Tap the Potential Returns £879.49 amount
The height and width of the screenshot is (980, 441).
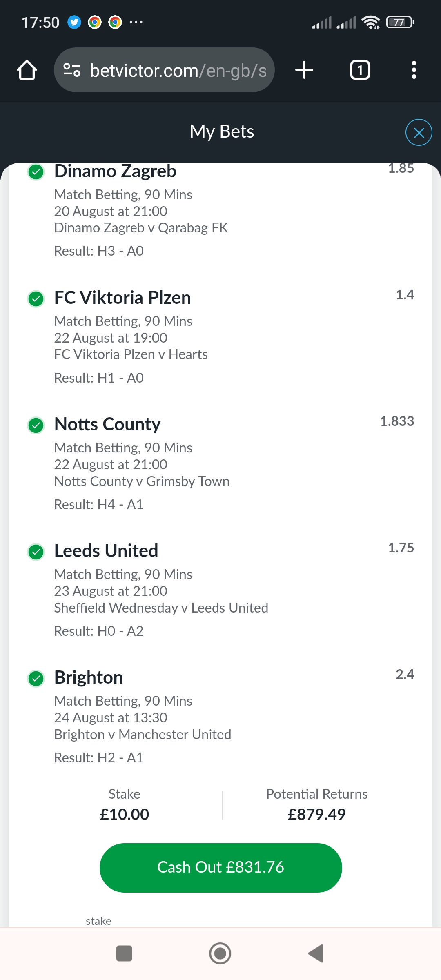(x=316, y=814)
